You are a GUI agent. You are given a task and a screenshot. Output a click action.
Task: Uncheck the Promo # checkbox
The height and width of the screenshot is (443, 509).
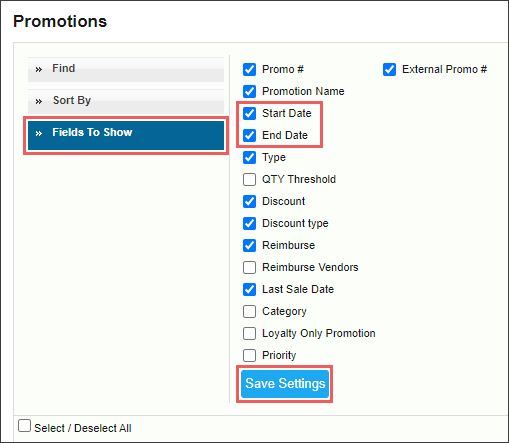pos(249,70)
